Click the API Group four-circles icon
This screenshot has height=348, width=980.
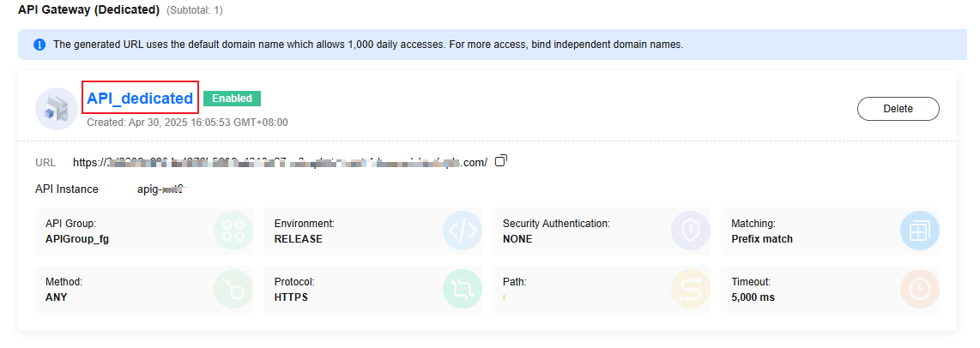[233, 231]
